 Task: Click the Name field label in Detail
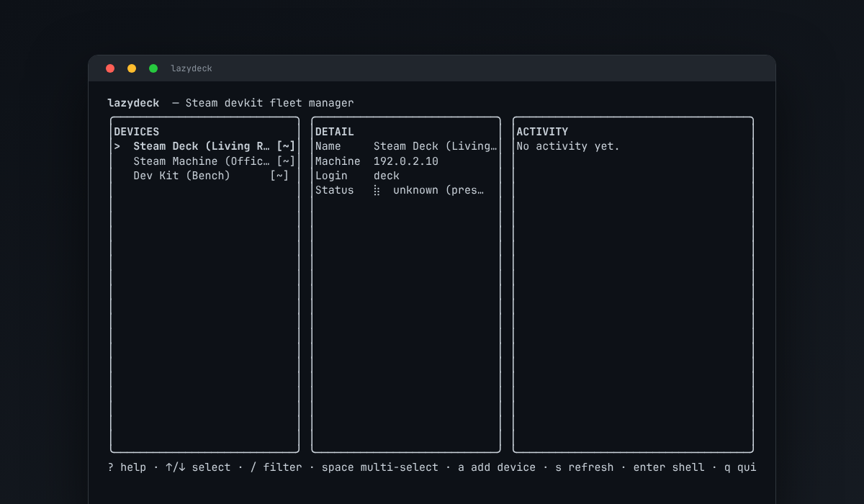point(328,146)
